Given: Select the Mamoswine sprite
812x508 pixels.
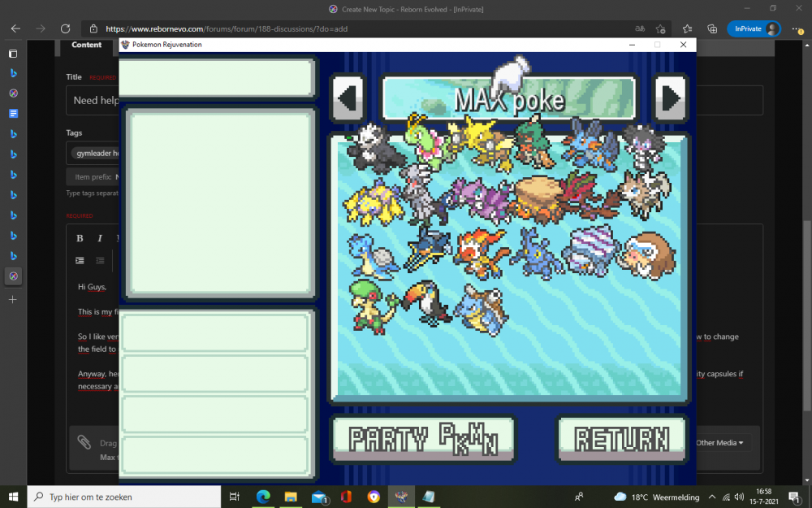Looking at the screenshot, I should click(648, 255).
